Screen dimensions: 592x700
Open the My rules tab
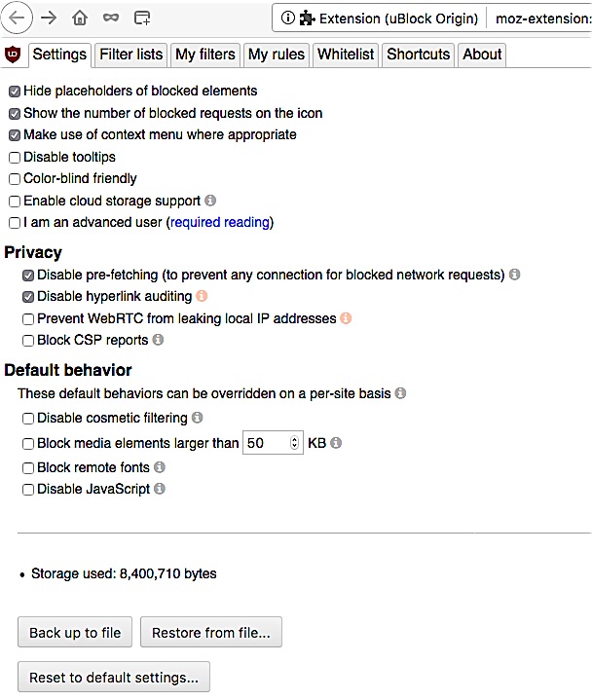(277, 55)
